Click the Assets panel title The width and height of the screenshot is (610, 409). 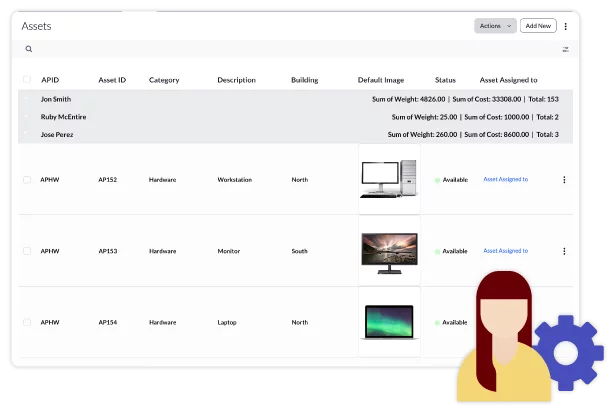point(36,26)
